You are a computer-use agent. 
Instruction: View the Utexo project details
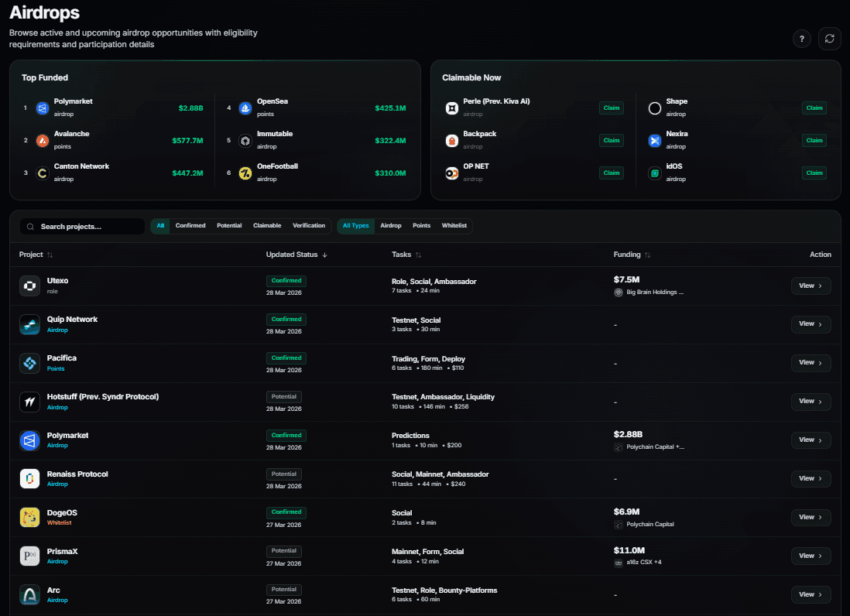coord(811,286)
